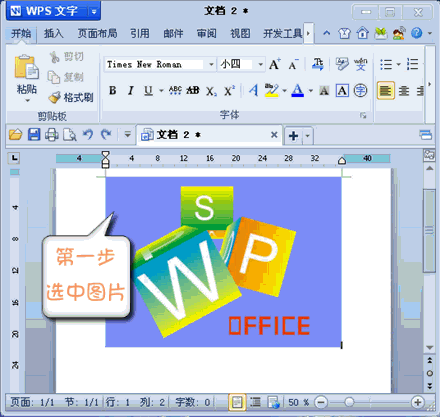
Task: Redo the last action
Action: (x=106, y=135)
